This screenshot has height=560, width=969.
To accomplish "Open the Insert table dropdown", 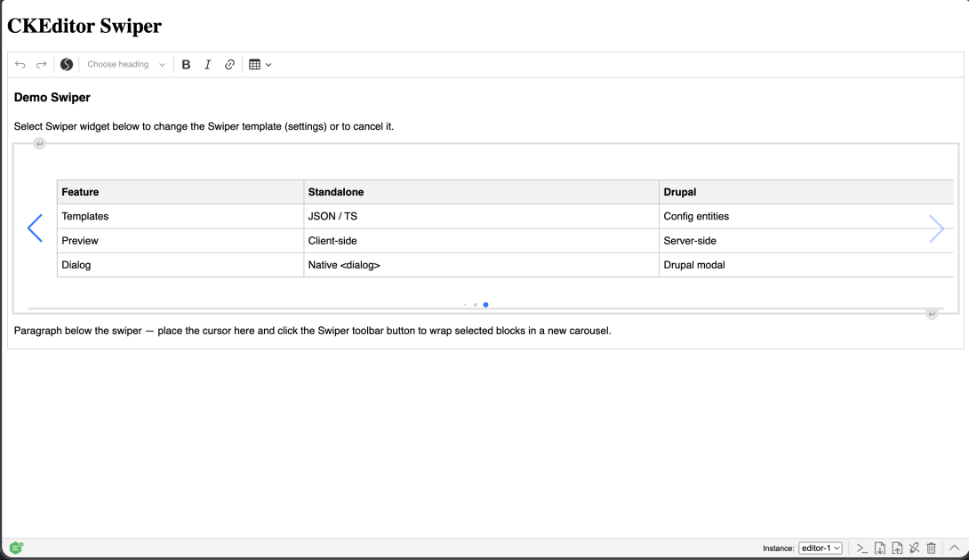I will (260, 64).
